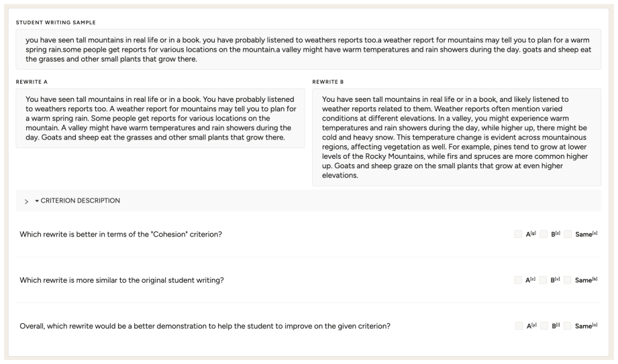Check option A for the Cohesion criterion question

pyautogui.click(x=518, y=235)
